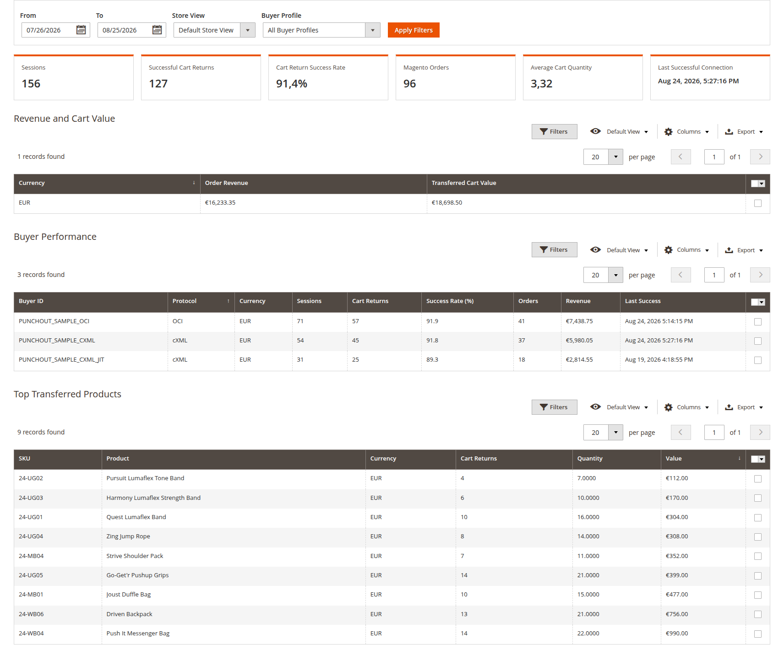Open Columns menu in Revenue and Cart Value
Viewport: 784px width, 672px height.
(686, 132)
